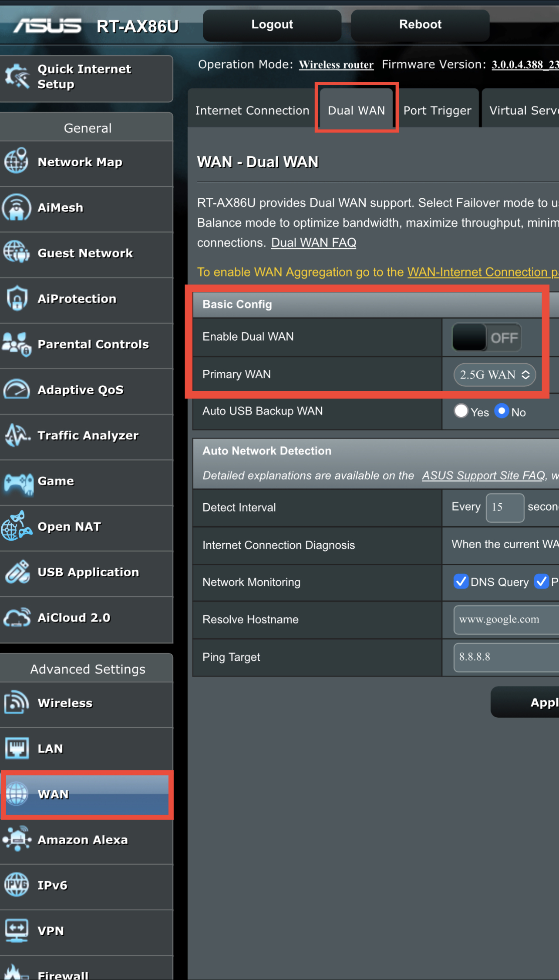Follow the WAN-Internet Connection page link
559x980 pixels.
pos(483,272)
